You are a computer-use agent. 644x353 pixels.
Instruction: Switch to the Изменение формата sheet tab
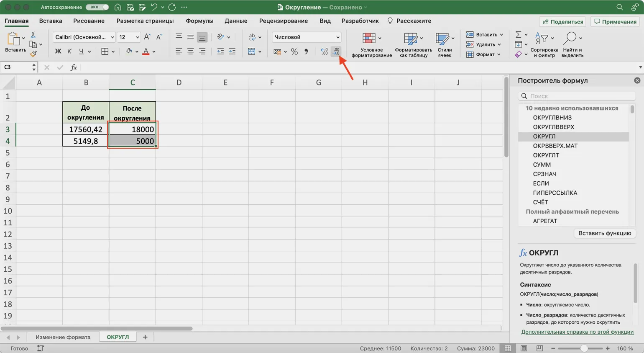tap(63, 337)
